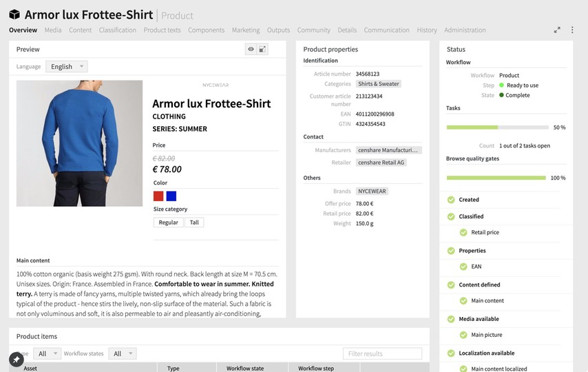The width and height of the screenshot is (588, 372).
Task: Open the History tab
Action: [x=427, y=30]
